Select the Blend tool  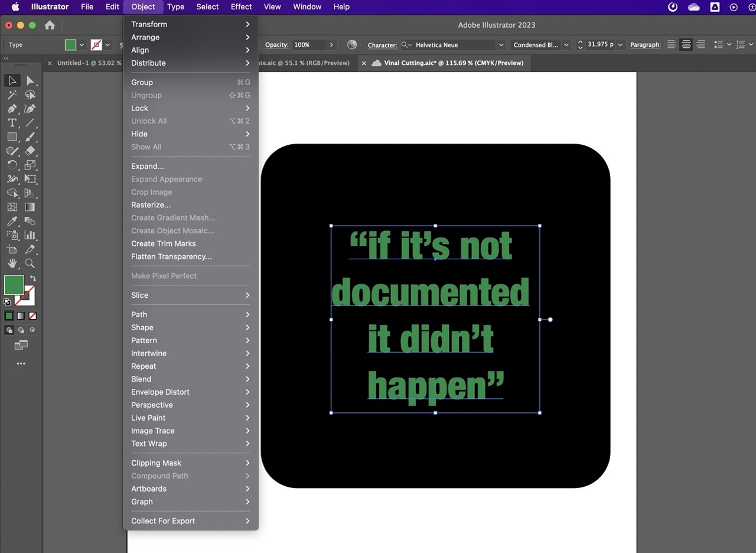[x=30, y=222]
